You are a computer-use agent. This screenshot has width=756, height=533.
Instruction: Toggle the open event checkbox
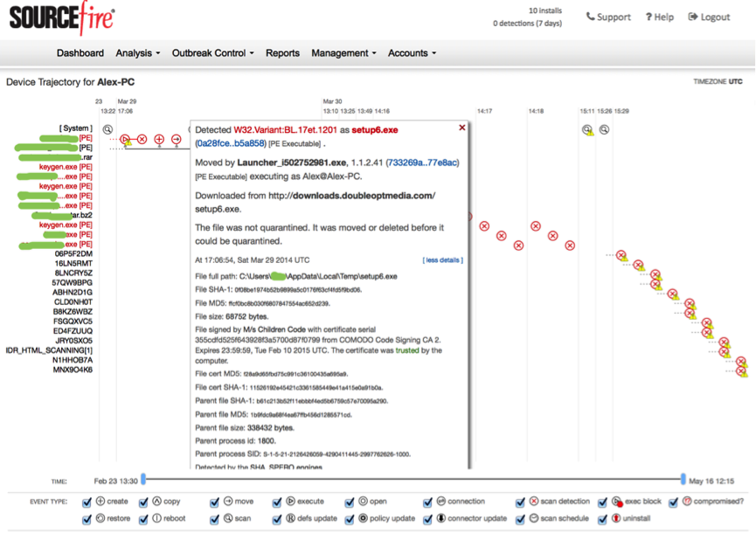pos(350,502)
